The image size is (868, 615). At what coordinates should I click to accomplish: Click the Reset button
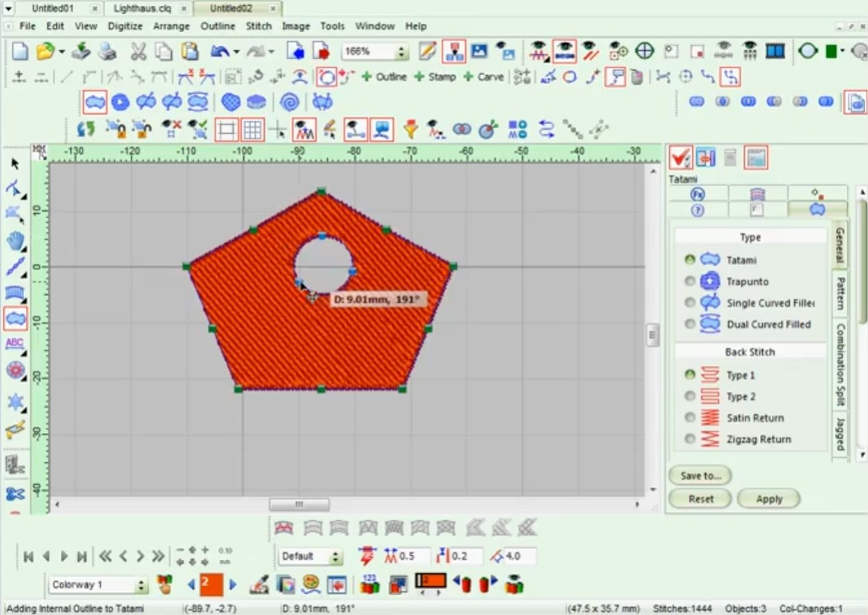point(700,499)
